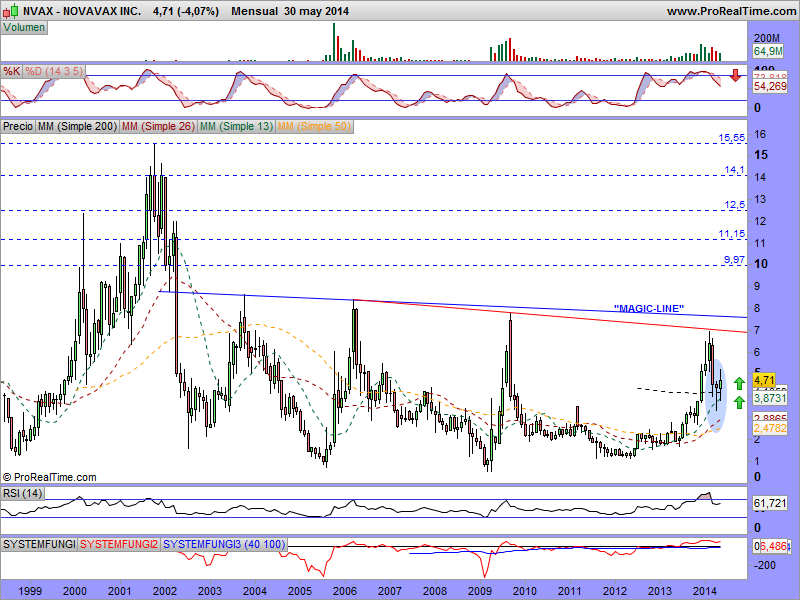Select the MM (Simple 50) label
Image resolution: width=800 pixels, height=600 pixels.
(314, 126)
